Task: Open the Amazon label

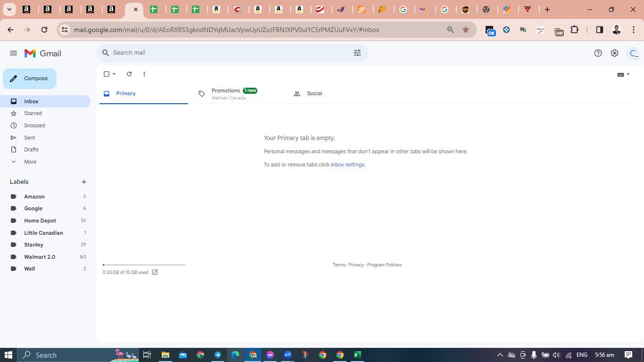Action: (x=45, y=197)
